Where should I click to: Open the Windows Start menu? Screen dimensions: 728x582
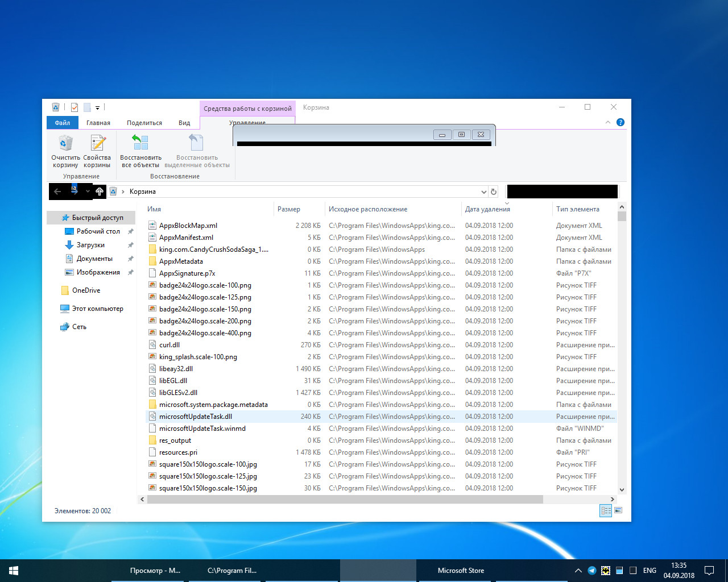click(x=14, y=571)
